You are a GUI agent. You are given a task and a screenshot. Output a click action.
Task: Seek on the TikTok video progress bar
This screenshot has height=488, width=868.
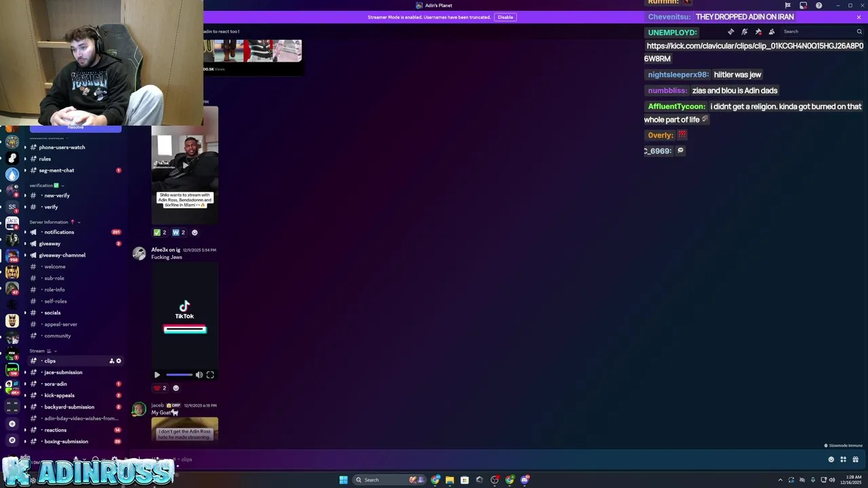click(179, 375)
